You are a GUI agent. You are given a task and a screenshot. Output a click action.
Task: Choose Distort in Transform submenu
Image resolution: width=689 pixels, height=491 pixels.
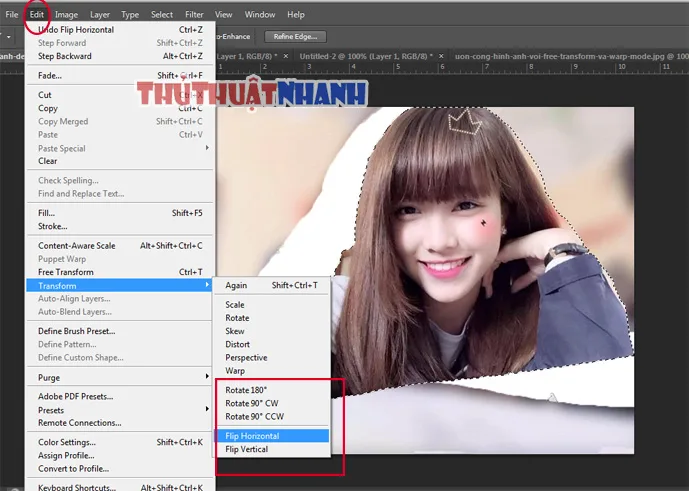[272, 344]
